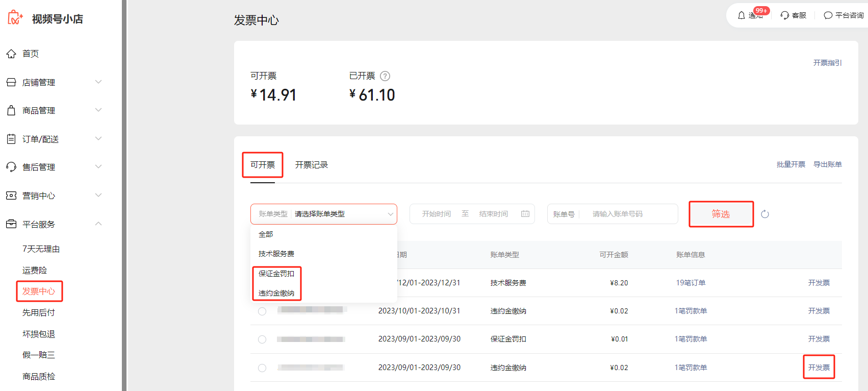868x391 pixels.
Task: Click the question mark help icon near 已开票
Action: 385,76
